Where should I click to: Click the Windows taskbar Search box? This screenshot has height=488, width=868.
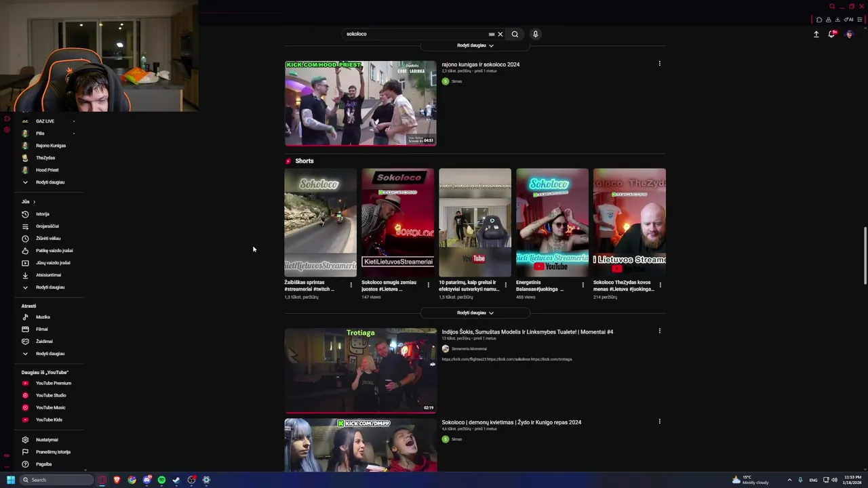point(57,480)
